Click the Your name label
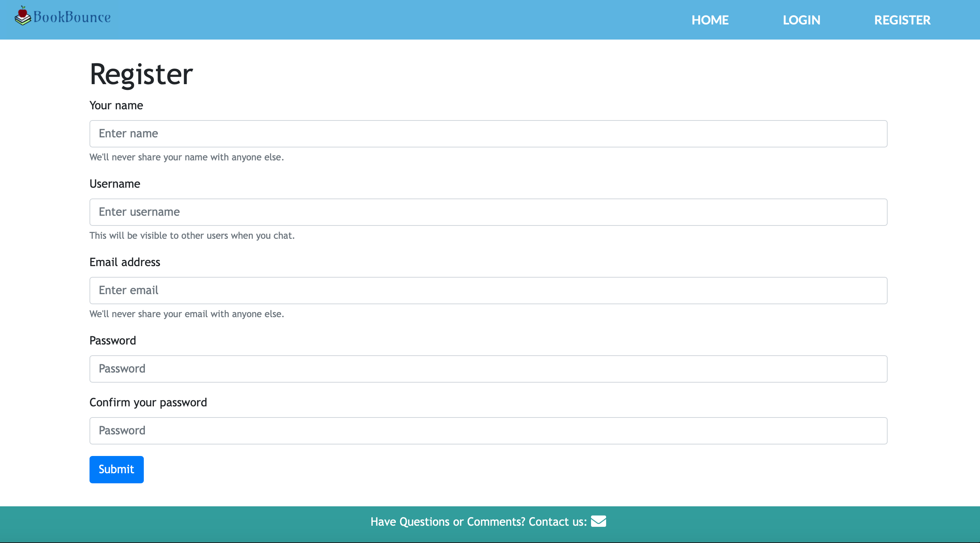This screenshot has height=543, width=980. tap(116, 105)
